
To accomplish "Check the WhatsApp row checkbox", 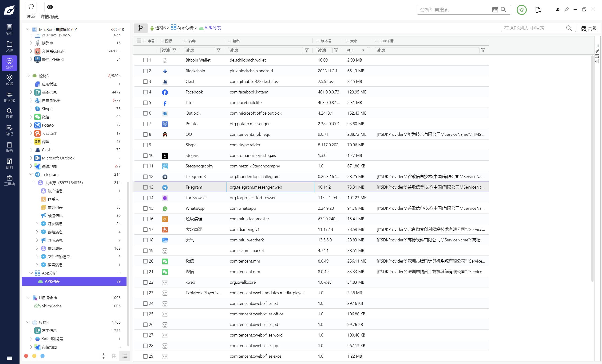I will click(x=145, y=208).
